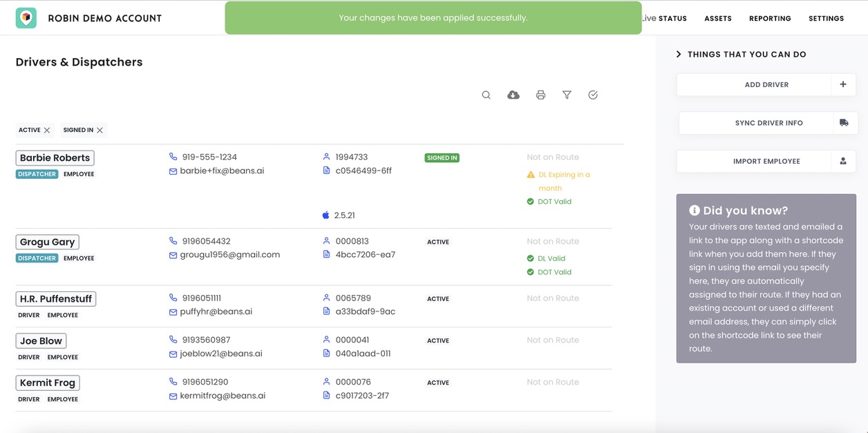Image resolution: width=868 pixels, height=433 pixels.
Task: Click the DL expiring warning triangle icon
Action: click(531, 175)
